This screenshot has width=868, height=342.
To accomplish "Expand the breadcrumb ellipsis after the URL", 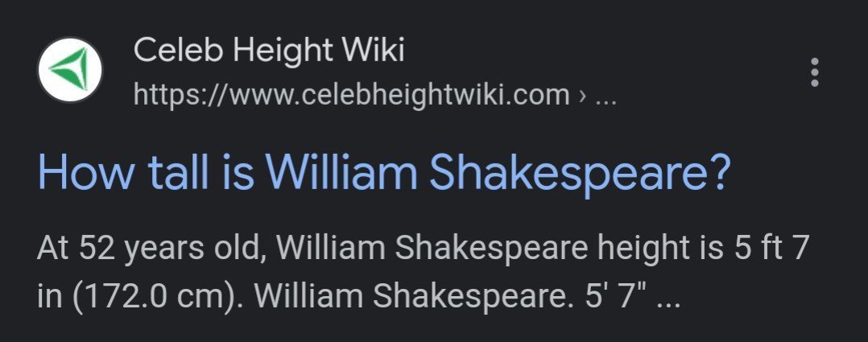I will click(x=605, y=95).
